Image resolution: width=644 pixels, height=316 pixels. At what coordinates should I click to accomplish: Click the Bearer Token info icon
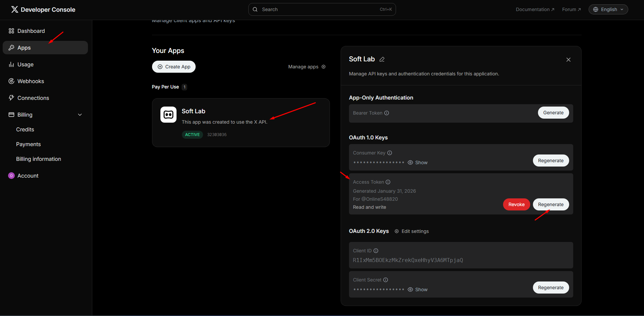(387, 113)
